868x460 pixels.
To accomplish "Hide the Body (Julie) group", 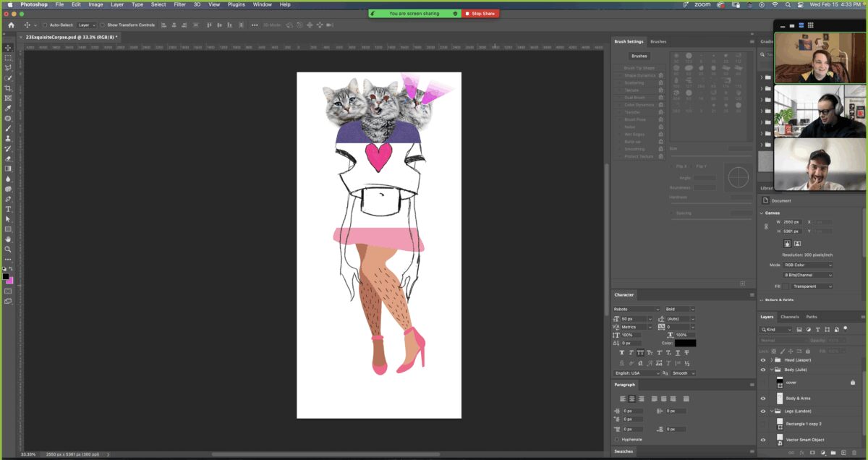I will click(762, 369).
